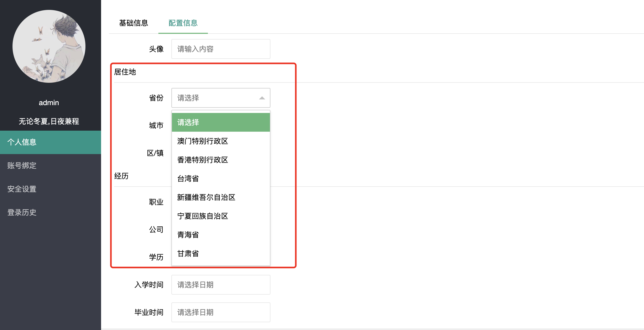644x330 pixels.
Task: Click the signature text 无论冬夏,日夜兼程
Action: (49, 121)
